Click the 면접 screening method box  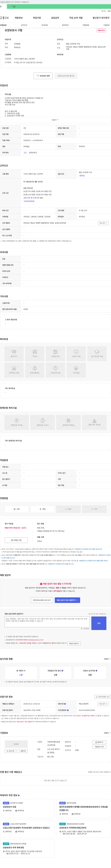[42, 509]
